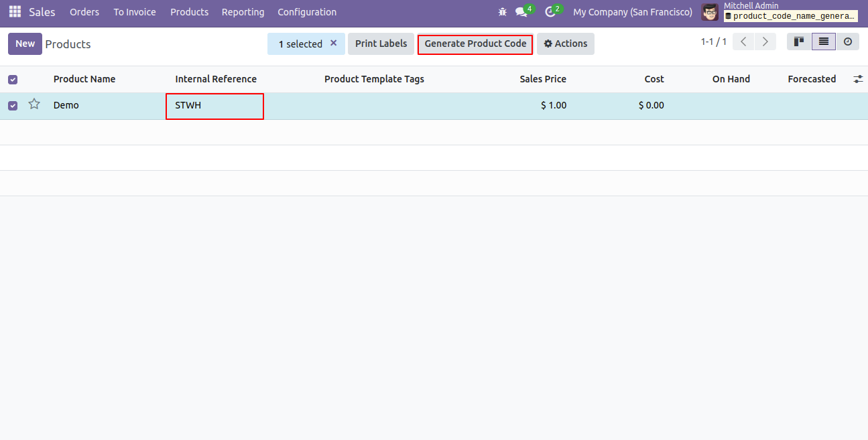
Task: Click the Sales app title
Action: point(42,12)
